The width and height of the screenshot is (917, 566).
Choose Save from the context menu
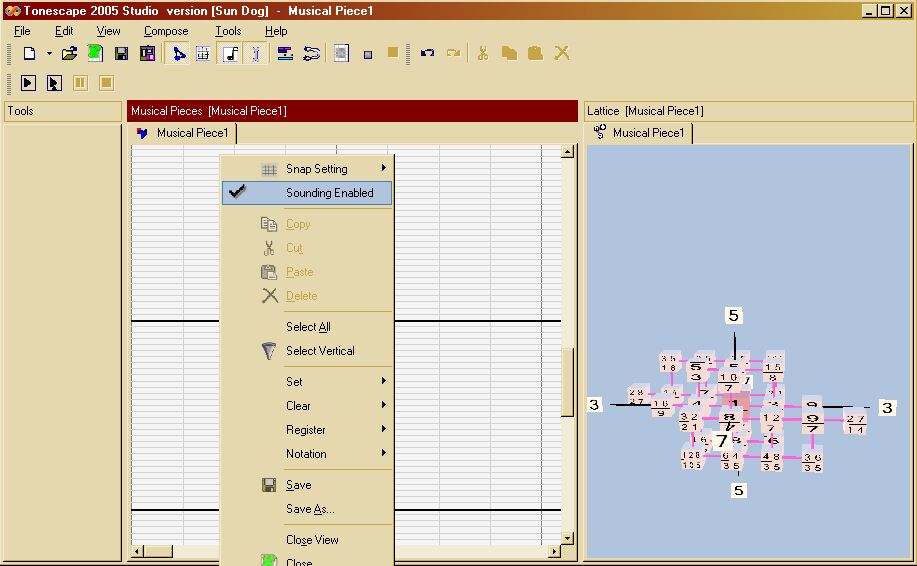307,485
